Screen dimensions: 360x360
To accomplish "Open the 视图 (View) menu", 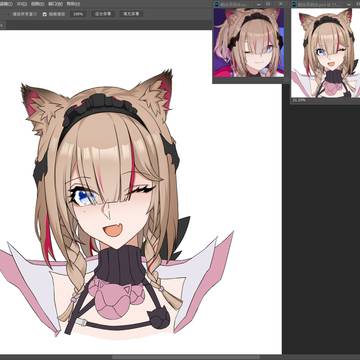I will [38, 4].
